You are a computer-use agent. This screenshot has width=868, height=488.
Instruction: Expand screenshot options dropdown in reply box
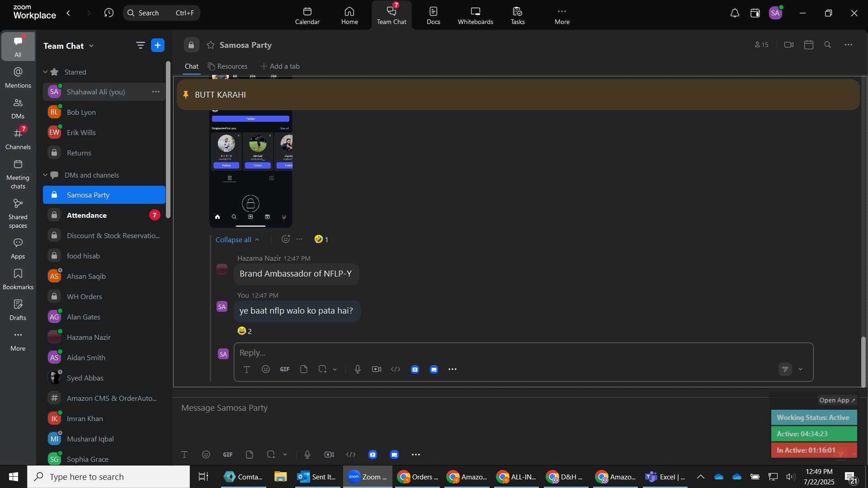tap(335, 369)
